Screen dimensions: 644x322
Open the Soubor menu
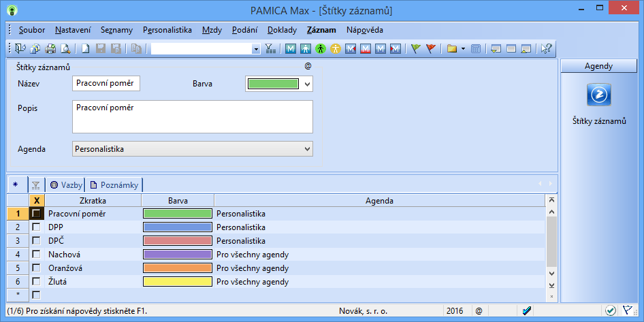click(x=32, y=30)
